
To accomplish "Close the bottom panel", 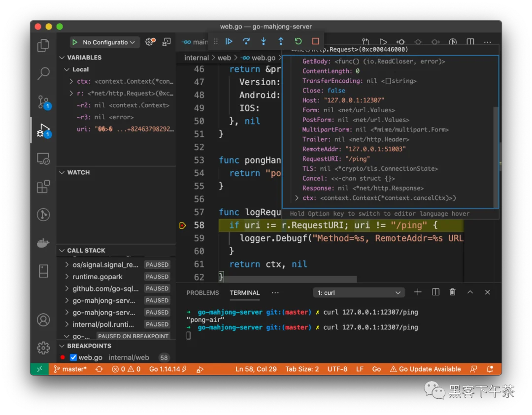I will point(487,292).
